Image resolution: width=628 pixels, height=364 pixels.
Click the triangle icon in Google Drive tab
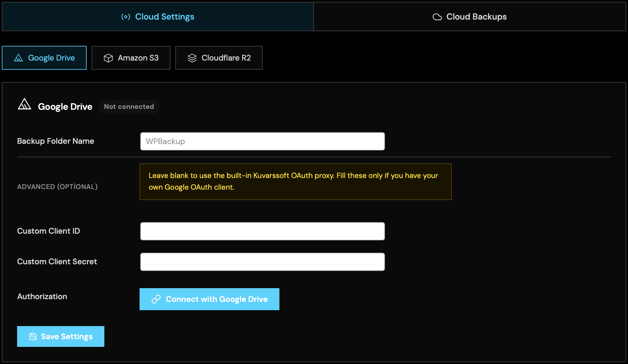point(18,58)
